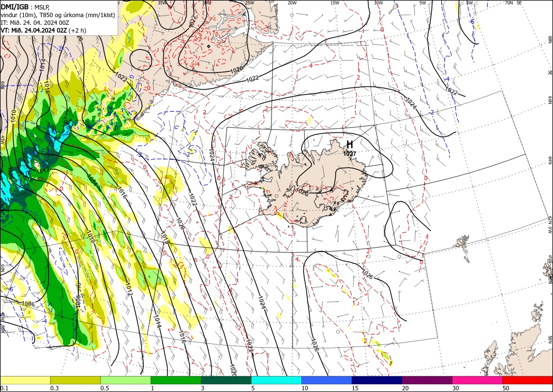Click the navy 15–20 legend color

click(x=377, y=380)
